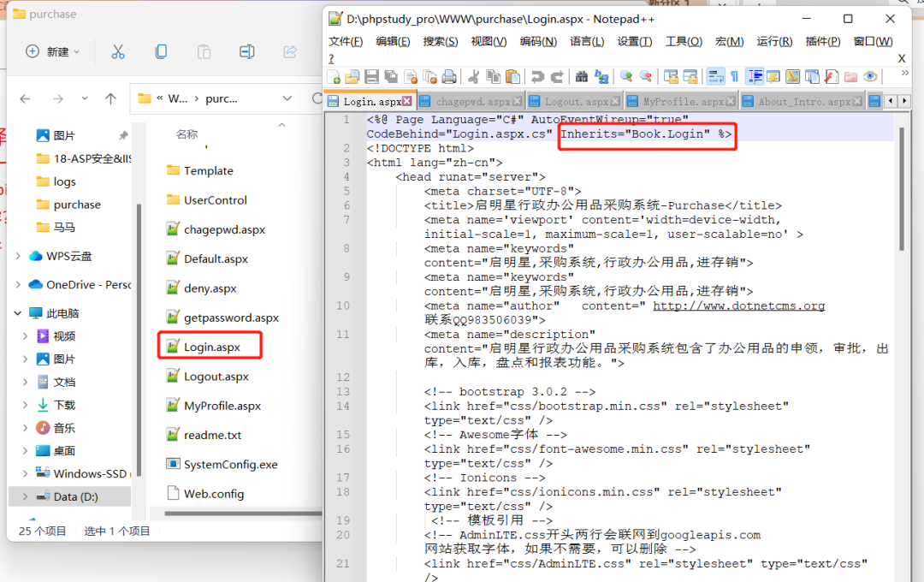This screenshot has width=924, height=582.
Task: Expand the OneDrive - Personal tree node
Action: click(18, 284)
